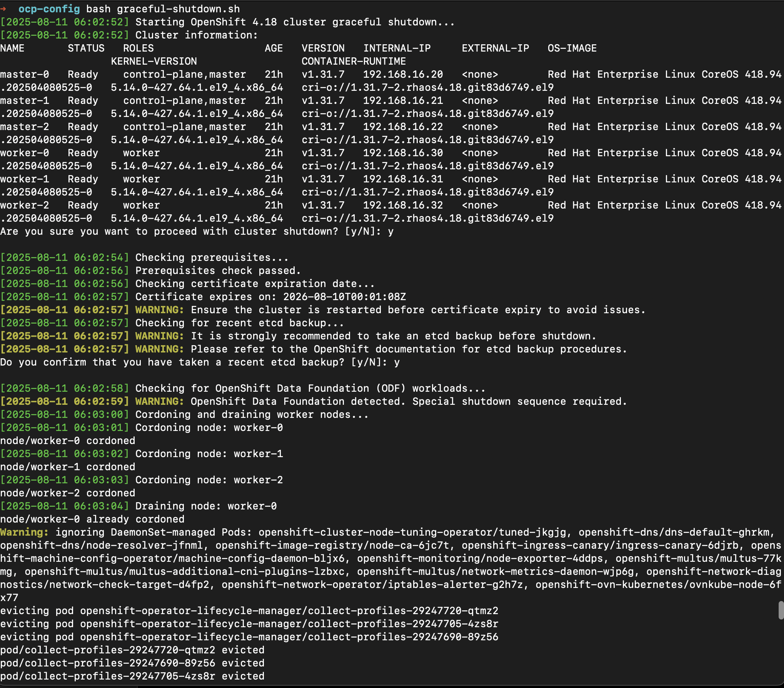Click 'Starting OpenShift 4.18 cluster graceful shutdown...' line
The width and height of the screenshot is (784, 688).
tap(227, 22)
